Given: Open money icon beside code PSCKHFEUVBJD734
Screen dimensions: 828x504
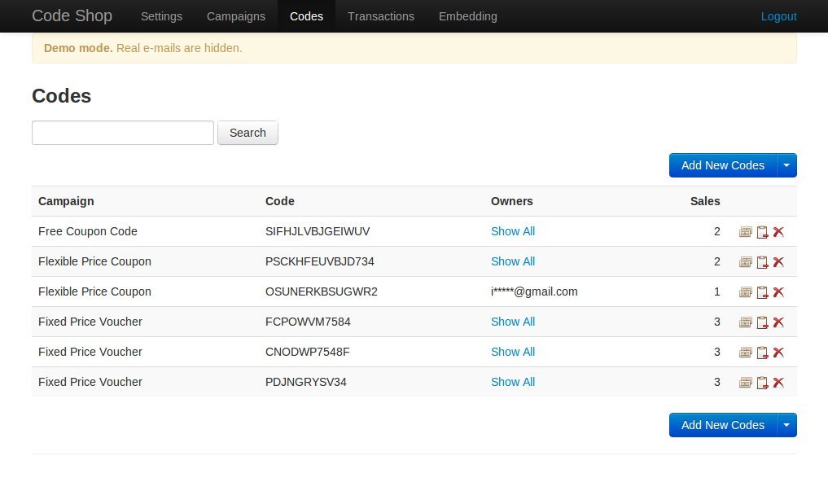Looking at the screenshot, I should click(x=746, y=261).
